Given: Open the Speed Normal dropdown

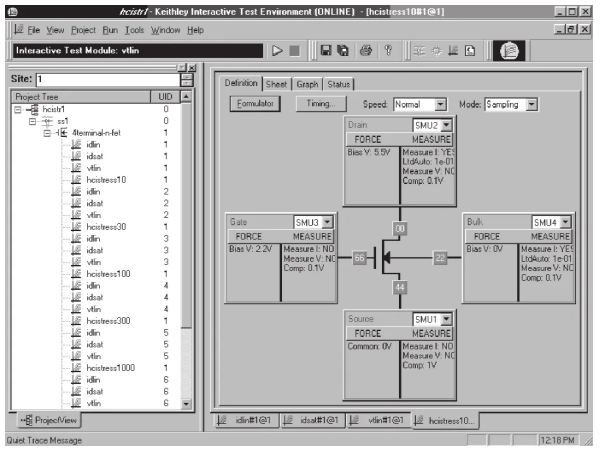Looking at the screenshot, I should tap(440, 104).
